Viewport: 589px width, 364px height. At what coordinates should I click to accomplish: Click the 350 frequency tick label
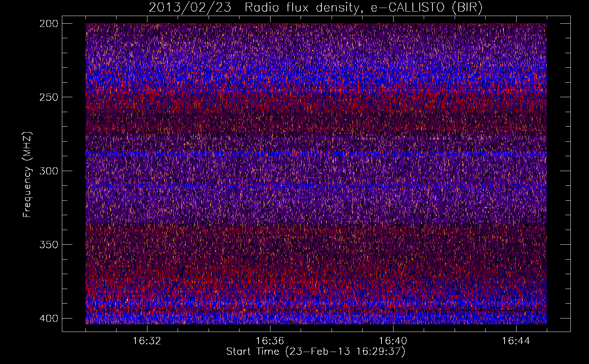[48, 244]
